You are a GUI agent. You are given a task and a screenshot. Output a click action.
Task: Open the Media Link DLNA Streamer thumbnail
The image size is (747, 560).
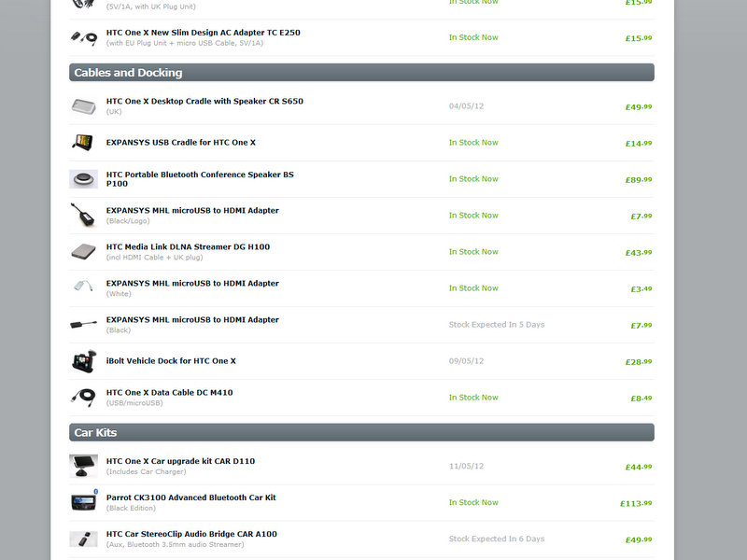pos(83,252)
